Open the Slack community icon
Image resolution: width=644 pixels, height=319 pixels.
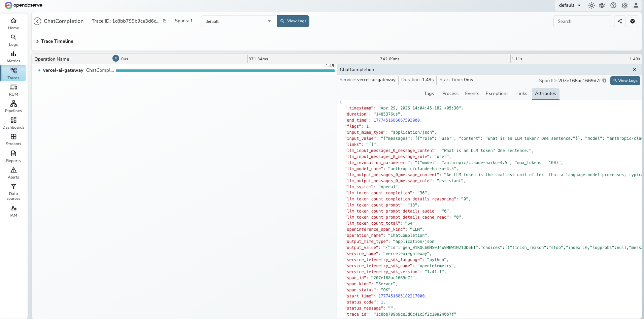click(602, 5)
